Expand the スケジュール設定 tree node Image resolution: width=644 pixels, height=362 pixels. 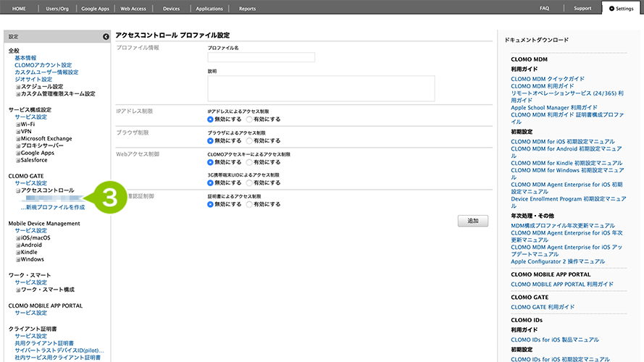click(x=18, y=87)
